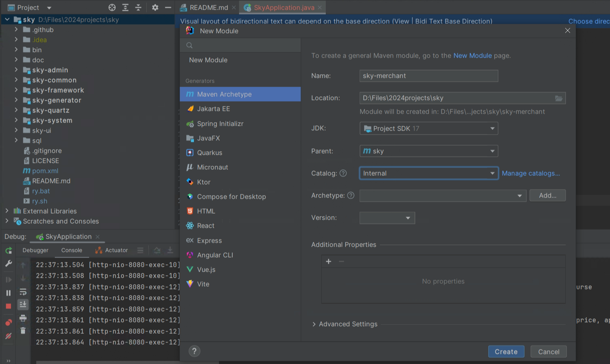This screenshot has height=364, width=610.
Task: Open the Debugger tab
Action: point(35,250)
